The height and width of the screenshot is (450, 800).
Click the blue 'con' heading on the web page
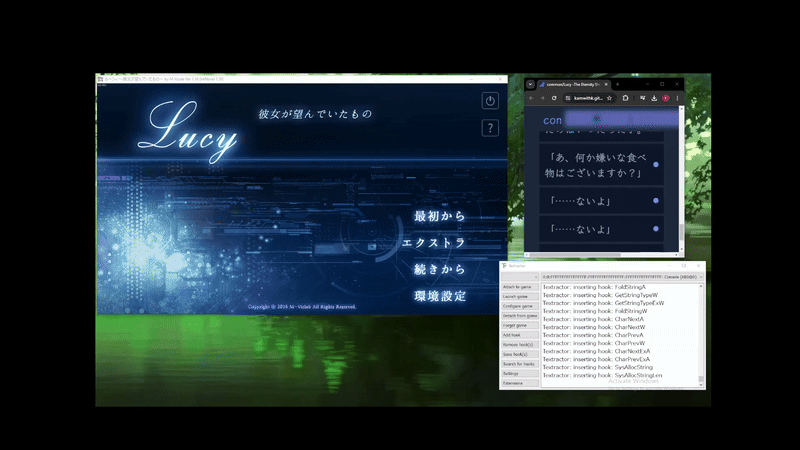[552, 120]
